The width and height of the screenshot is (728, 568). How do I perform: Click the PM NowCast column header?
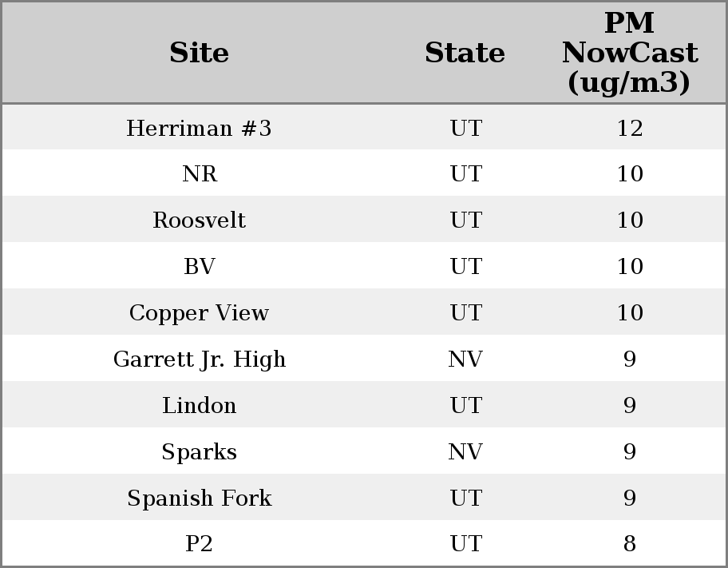(x=629, y=53)
